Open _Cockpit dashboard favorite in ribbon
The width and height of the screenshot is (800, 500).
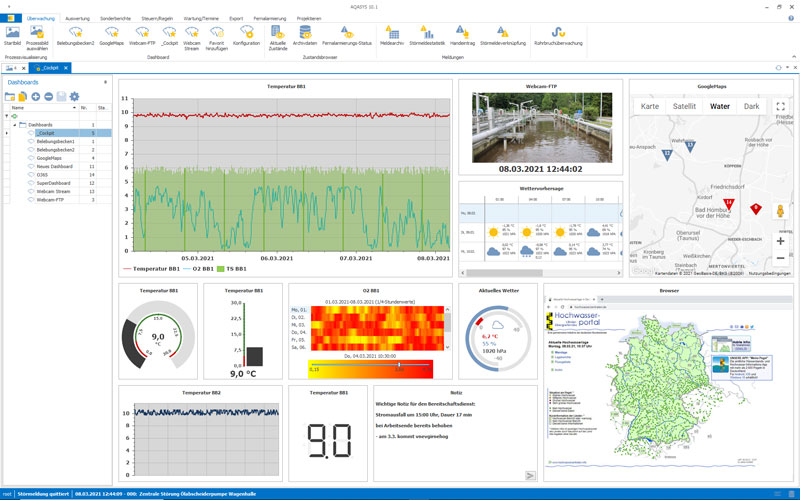coord(169,37)
